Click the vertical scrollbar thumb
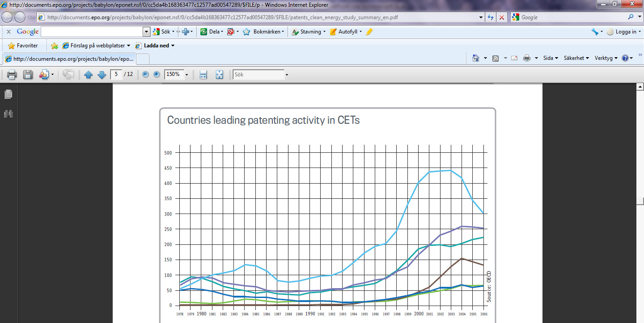The height and width of the screenshot is (323, 644). pyautogui.click(x=640, y=201)
